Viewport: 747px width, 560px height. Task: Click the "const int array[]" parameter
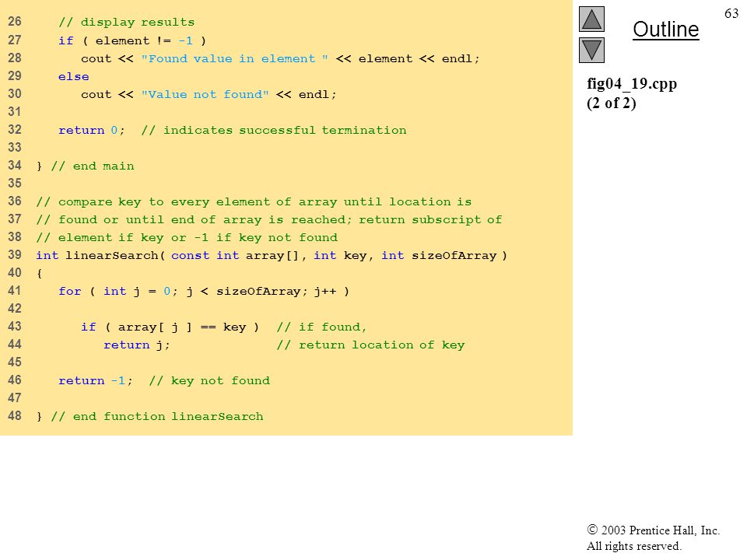point(235,255)
